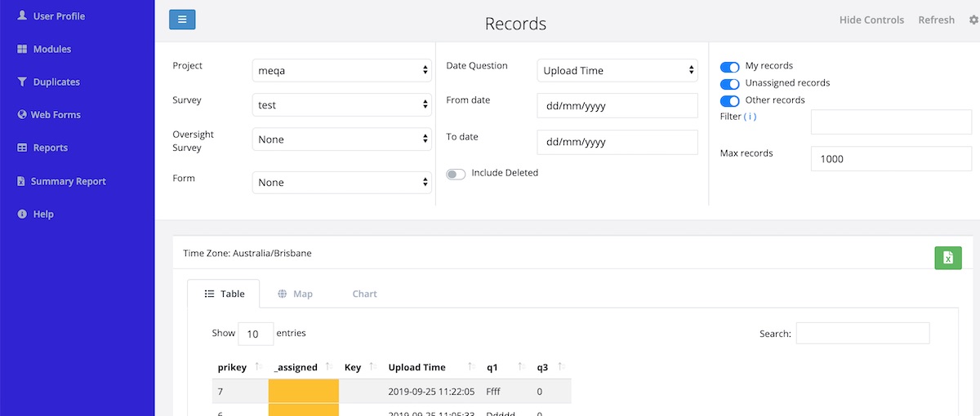Open User Profile from sidebar

pyautogui.click(x=58, y=16)
